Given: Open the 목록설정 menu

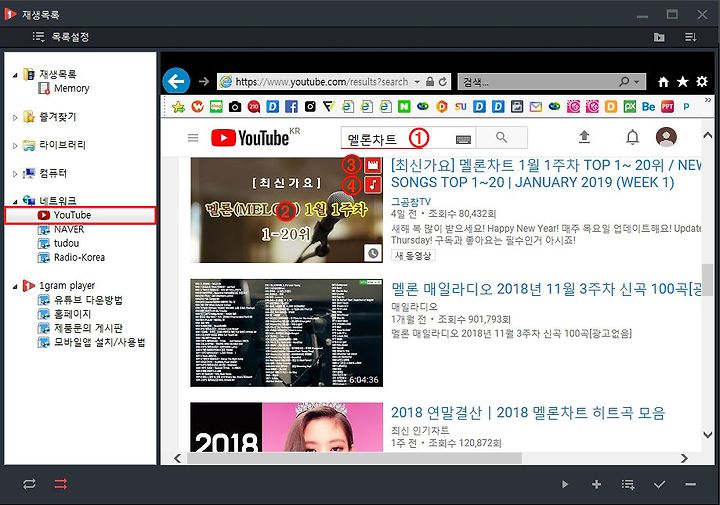Looking at the screenshot, I should point(61,37).
